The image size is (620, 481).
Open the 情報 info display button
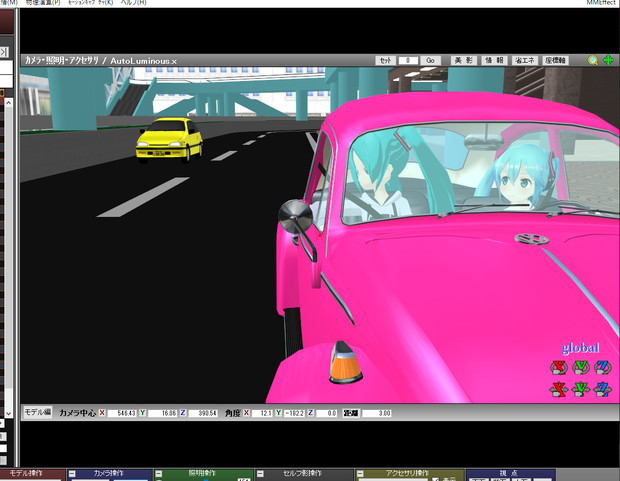[494, 60]
